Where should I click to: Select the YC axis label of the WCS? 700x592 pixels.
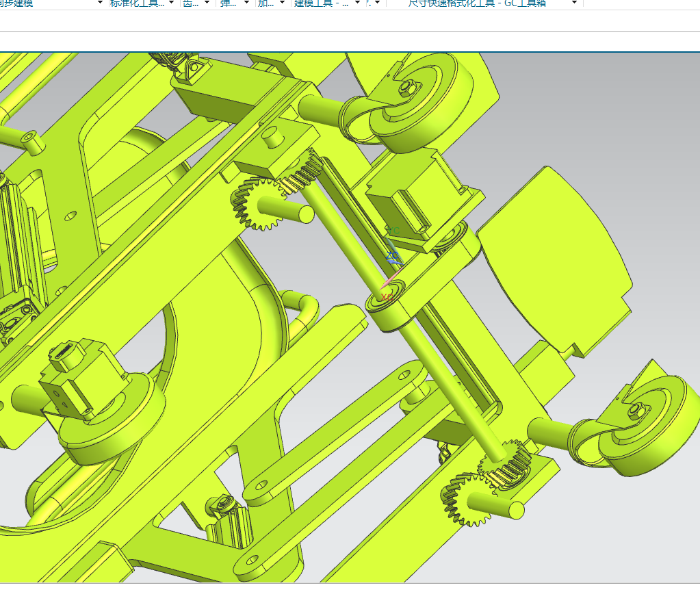pyautogui.click(x=393, y=231)
